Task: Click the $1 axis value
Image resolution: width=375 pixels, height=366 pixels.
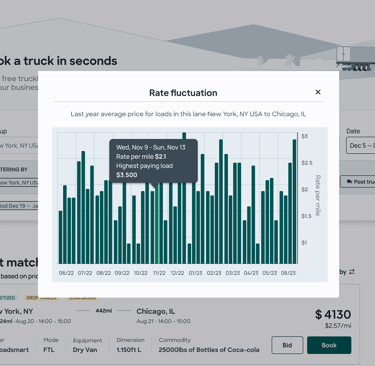Action: point(304,243)
